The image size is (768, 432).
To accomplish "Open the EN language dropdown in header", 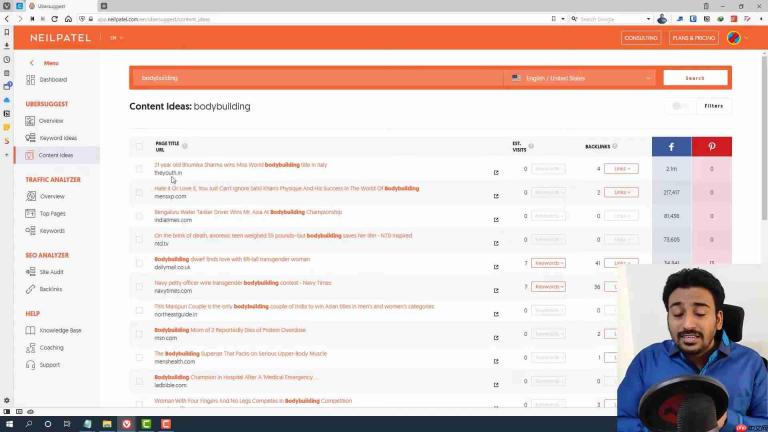I will (116, 38).
